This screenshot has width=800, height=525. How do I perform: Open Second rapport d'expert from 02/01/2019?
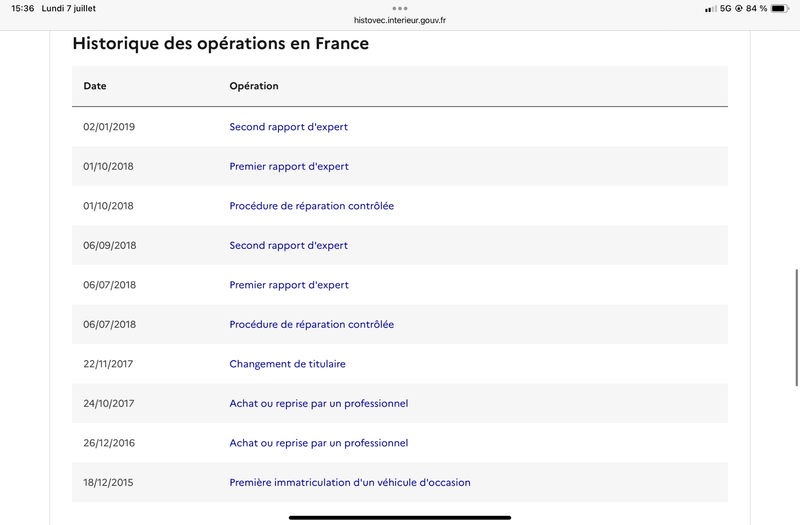coord(288,127)
